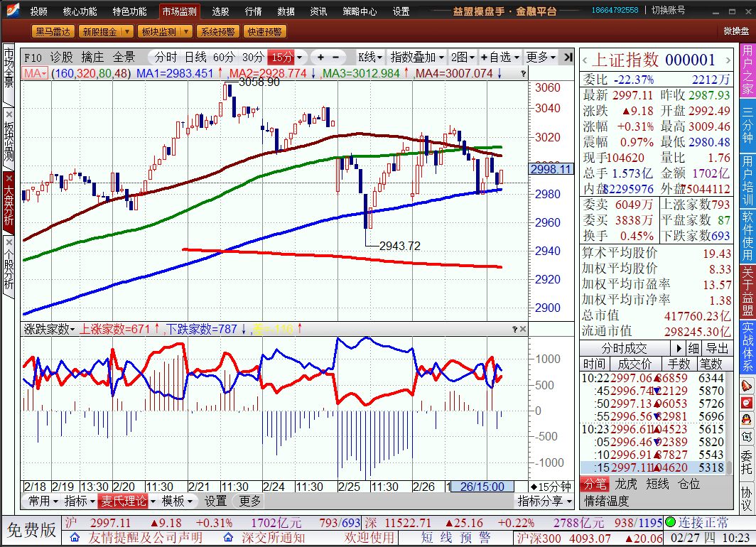Click the red chat bubble icon in sidebar

point(746,403)
